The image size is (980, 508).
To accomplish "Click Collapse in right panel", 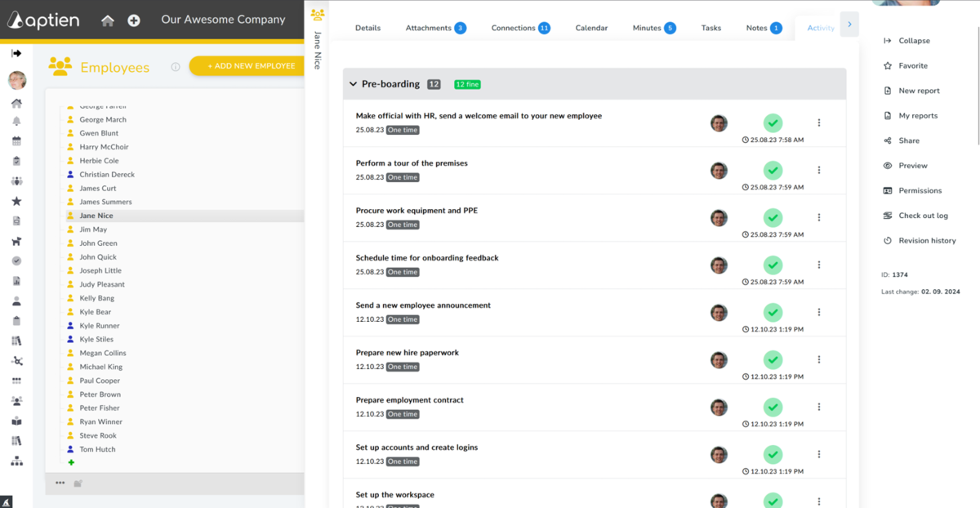I will [906, 41].
